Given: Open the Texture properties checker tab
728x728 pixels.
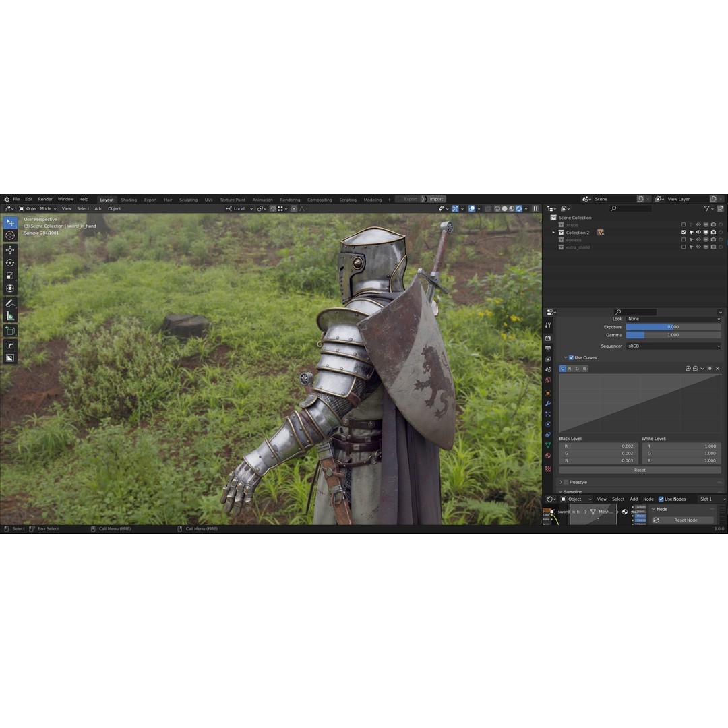Looking at the screenshot, I should (548, 469).
